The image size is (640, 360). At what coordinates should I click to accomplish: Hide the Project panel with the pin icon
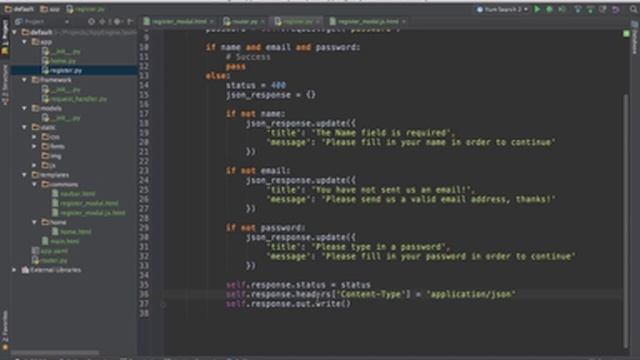coord(131,21)
